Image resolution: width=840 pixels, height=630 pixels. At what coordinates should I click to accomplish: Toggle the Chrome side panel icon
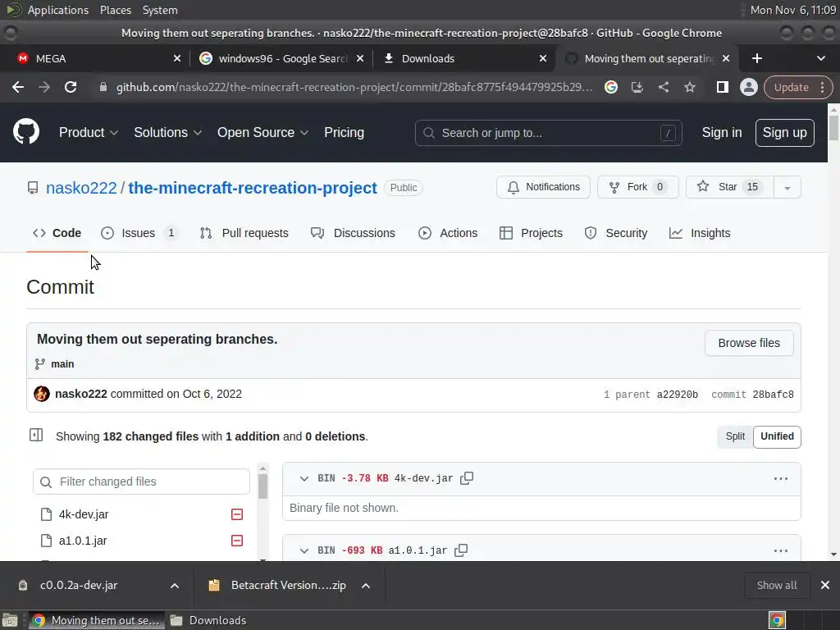click(x=722, y=87)
